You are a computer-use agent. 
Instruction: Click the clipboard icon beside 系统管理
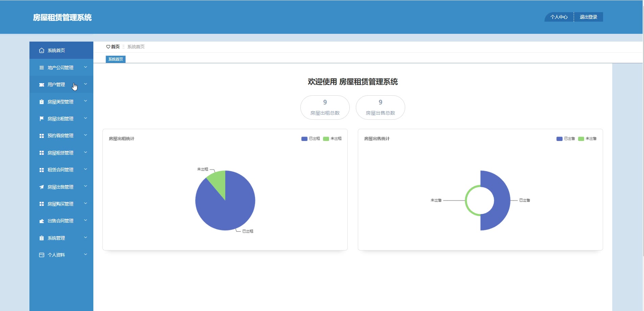[42, 238]
